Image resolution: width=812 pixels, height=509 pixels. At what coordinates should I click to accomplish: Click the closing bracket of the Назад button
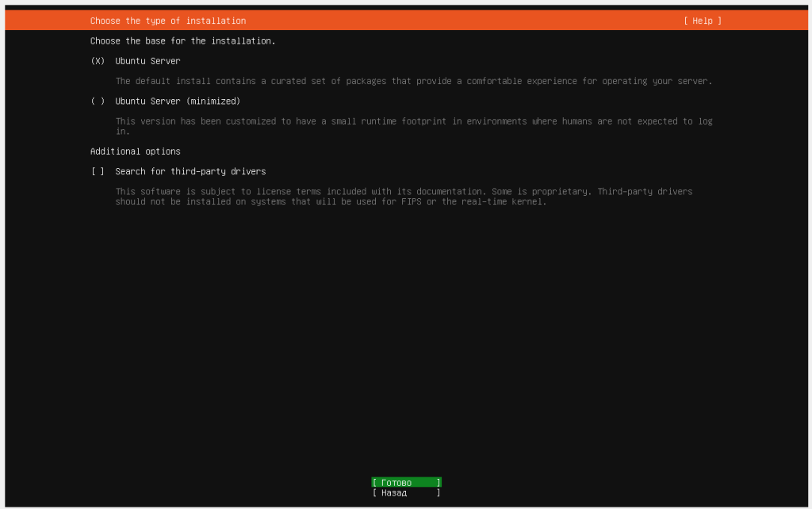[439, 492]
